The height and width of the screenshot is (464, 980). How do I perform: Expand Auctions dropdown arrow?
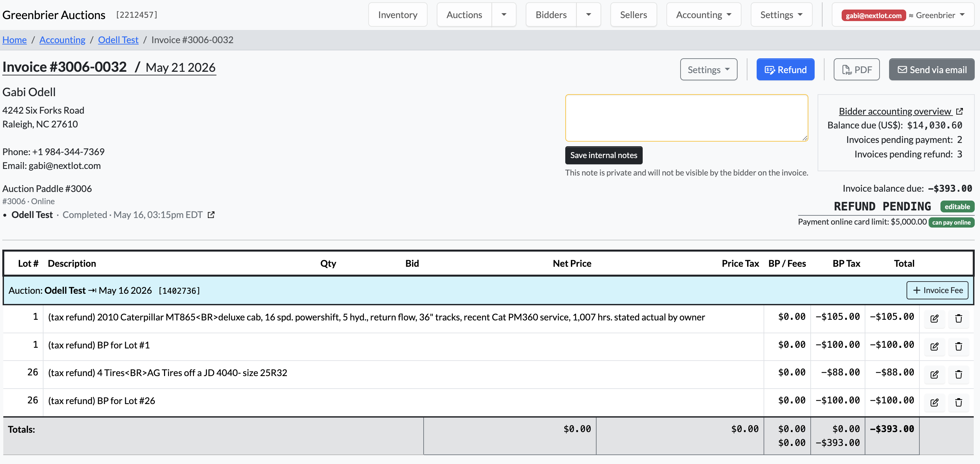click(504, 15)
